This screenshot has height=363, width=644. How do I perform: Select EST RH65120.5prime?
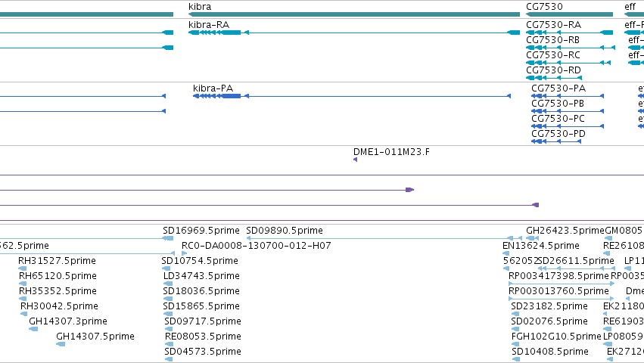(58, 276)
